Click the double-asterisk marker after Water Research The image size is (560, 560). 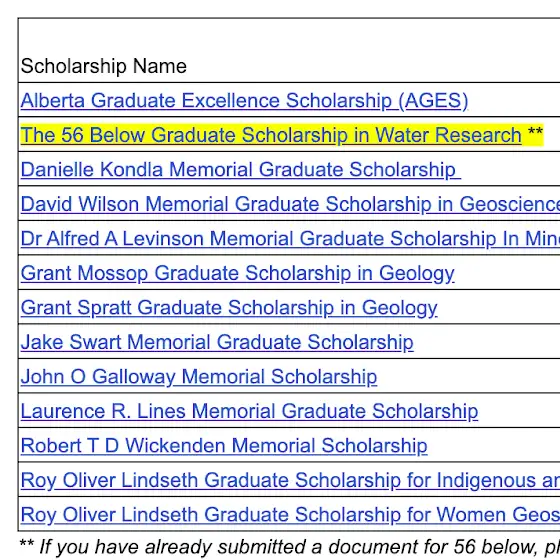(x=535, y=131)
